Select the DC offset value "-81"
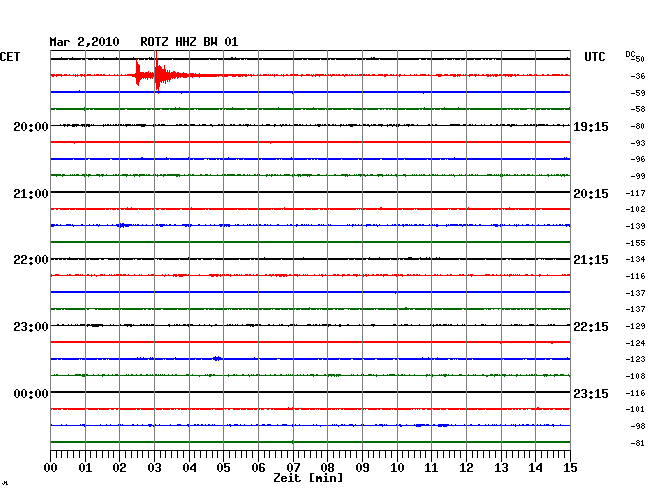Image resolution: width=650 pixels, height=494 pixels. [638, 443]
